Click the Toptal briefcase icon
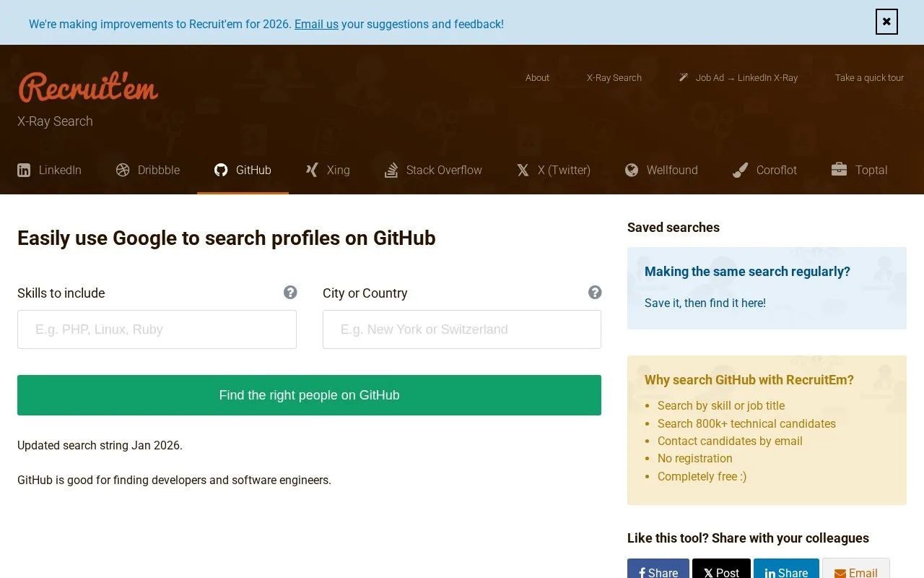Screen dimensions: 924x578 [839, 170]
